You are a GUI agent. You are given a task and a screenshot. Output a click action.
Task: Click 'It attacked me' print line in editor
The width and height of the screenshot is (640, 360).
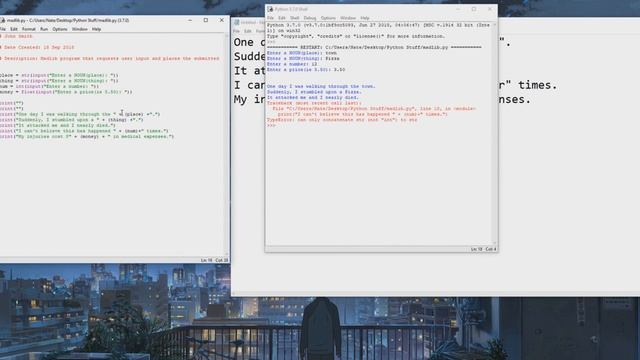(x=58, y=126)
